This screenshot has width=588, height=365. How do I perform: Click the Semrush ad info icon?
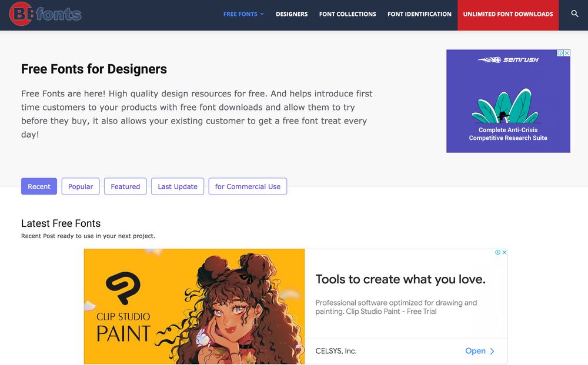[560, 53]
